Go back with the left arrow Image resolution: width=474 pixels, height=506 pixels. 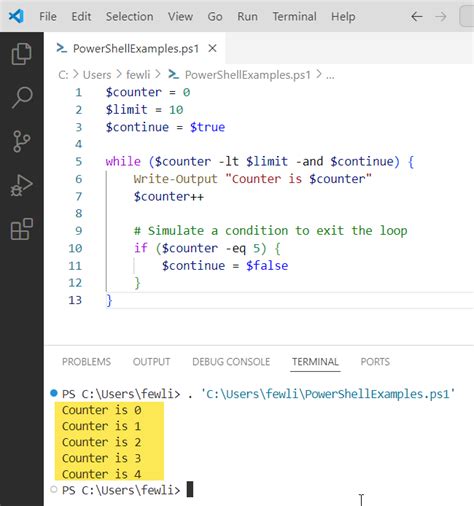[417, 16]
